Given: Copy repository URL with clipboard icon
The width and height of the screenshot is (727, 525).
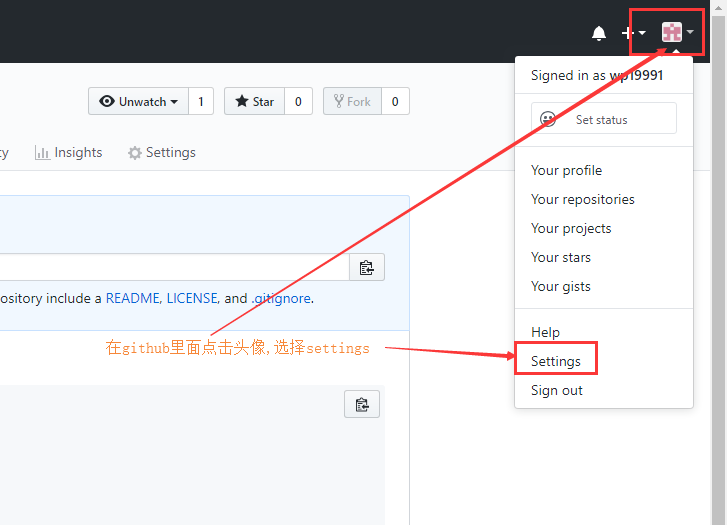Looking at the screenshot, I should tap(366, 267).
